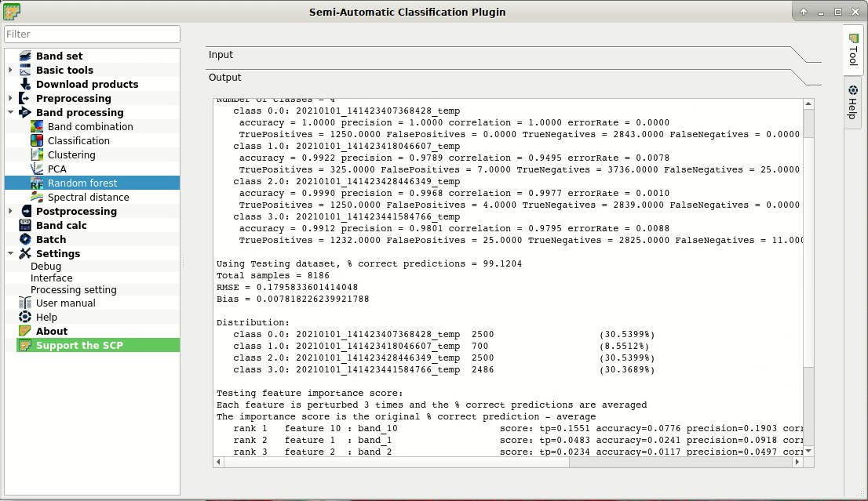Open the Clustering tool icon

point(37,154)
